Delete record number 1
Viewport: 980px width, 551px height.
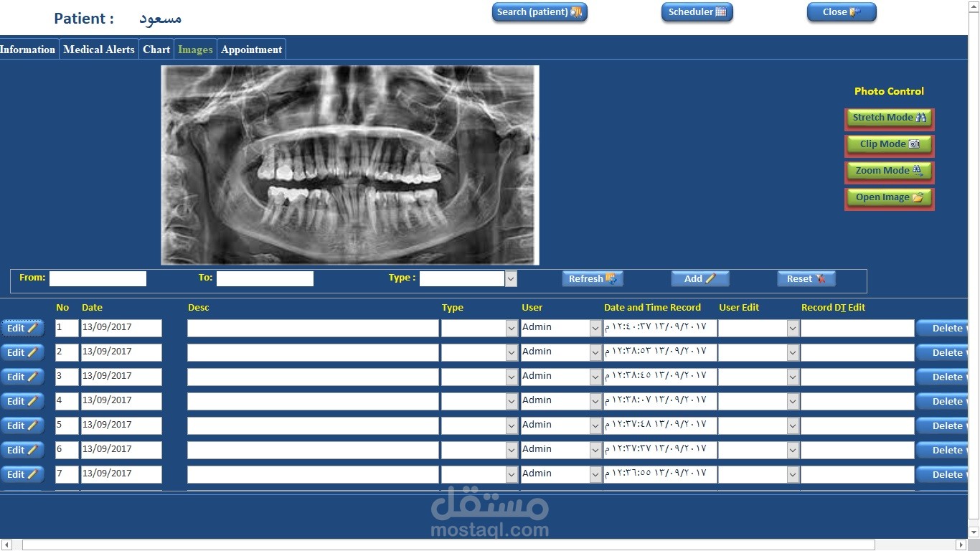tap(943, 328)
